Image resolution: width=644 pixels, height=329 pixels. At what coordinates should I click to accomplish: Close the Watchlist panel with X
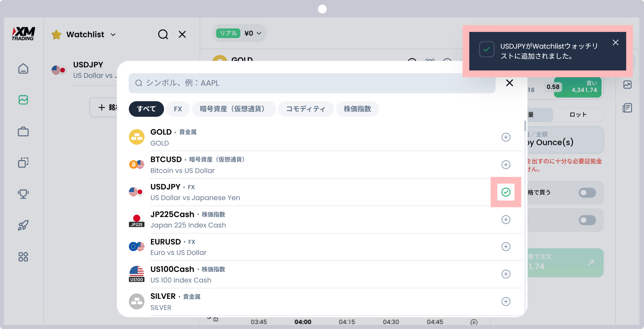182,34
